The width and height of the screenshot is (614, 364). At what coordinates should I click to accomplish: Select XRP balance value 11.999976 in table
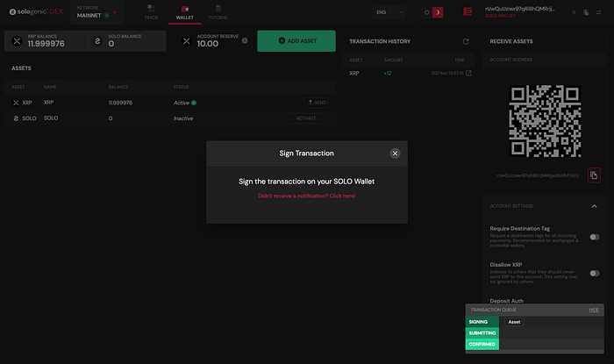click(120, 103)
